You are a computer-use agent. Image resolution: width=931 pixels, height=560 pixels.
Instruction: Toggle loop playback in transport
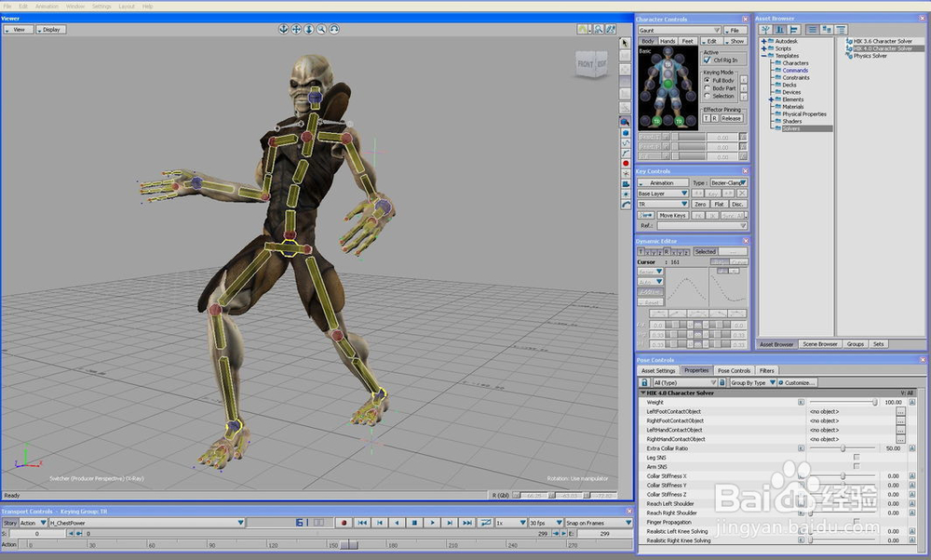(486, 523)
